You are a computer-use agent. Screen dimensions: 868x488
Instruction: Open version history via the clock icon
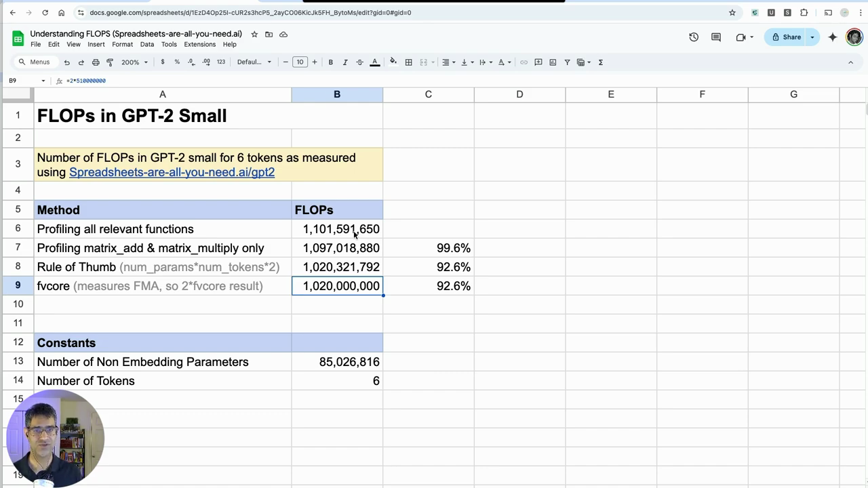[694, 37]
